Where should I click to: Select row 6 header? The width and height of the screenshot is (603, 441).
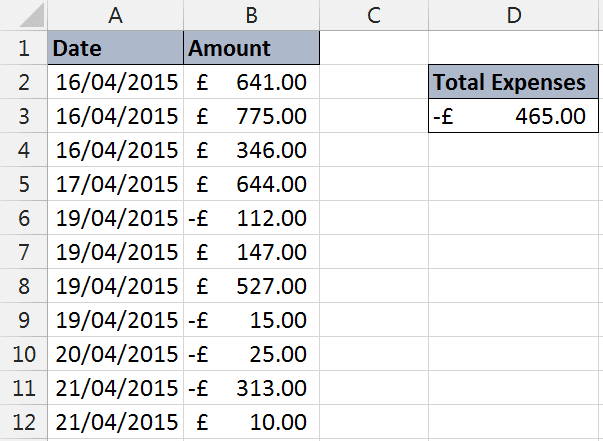pos(23,218)
